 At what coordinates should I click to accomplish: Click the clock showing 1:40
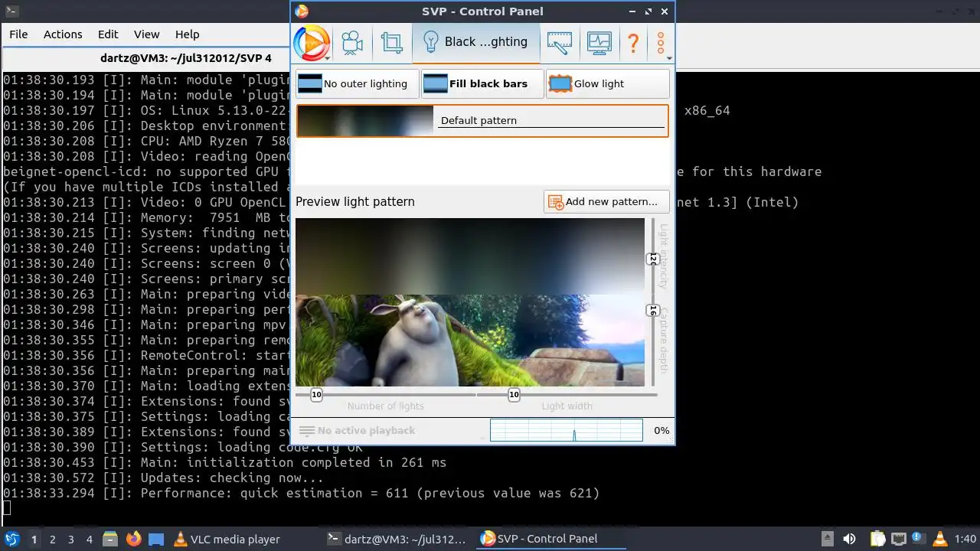(965, 540)
